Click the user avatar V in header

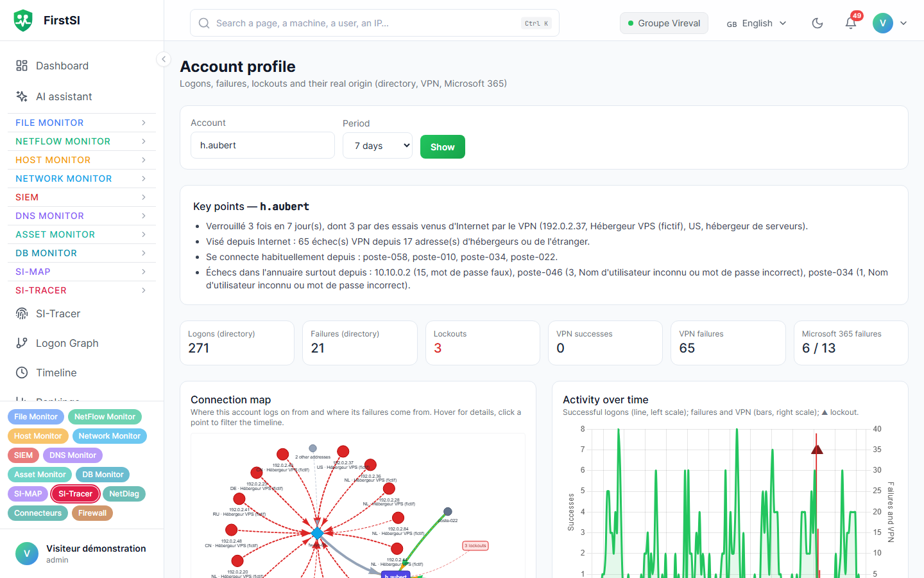pyautogui.click(x=883, y=23)
